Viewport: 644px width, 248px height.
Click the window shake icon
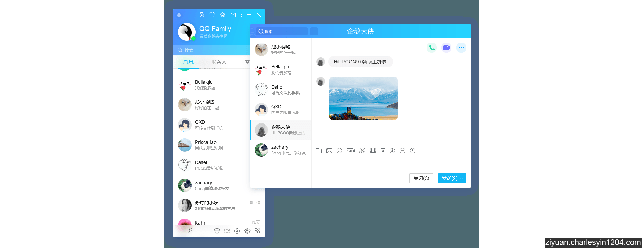(373, 151)
